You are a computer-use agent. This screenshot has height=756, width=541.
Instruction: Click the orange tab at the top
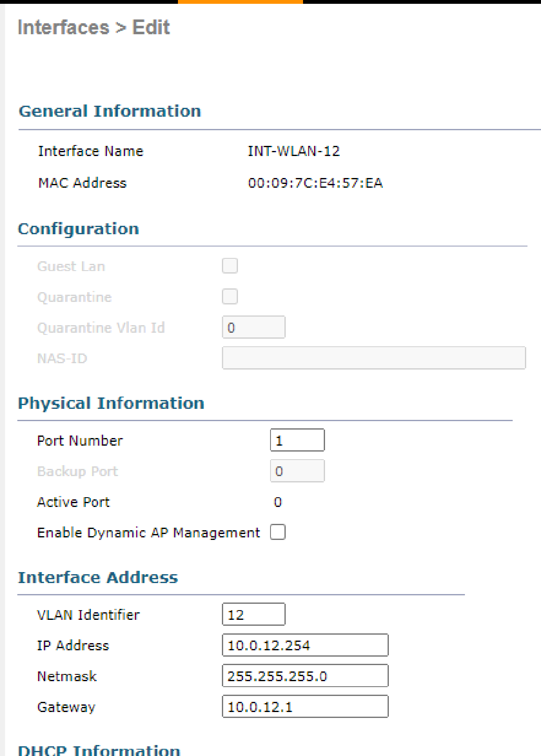tap(241, 2)
